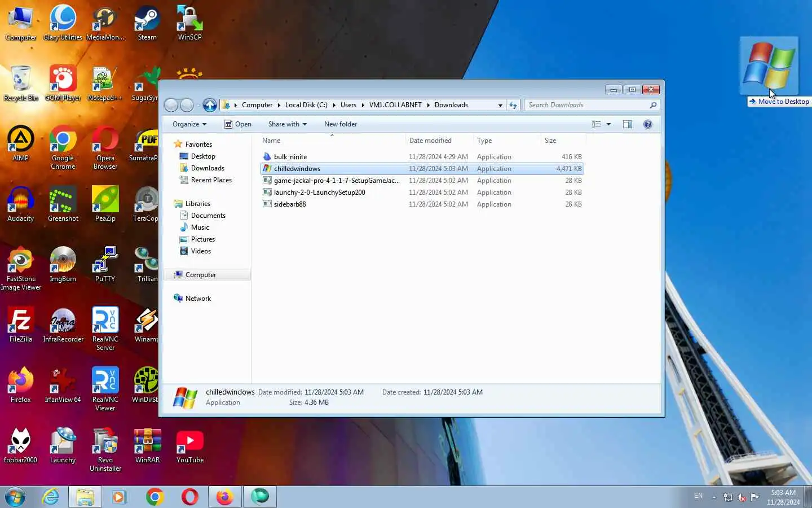The width and height of the screenshot is (812, 508).
Task: Show hidden system tray icons arrow
Action: click(714, 497)
